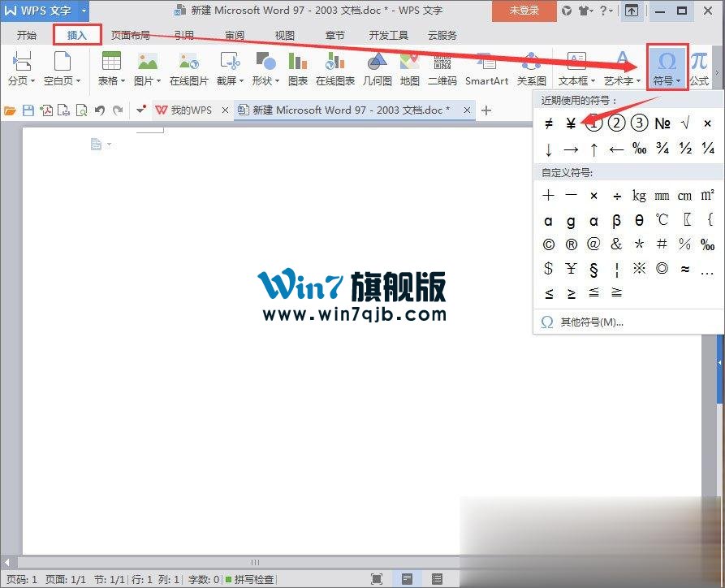Screen dimensions: 725x588
Task: Export to PDF from quick toolbar
Action: point(46,110)
